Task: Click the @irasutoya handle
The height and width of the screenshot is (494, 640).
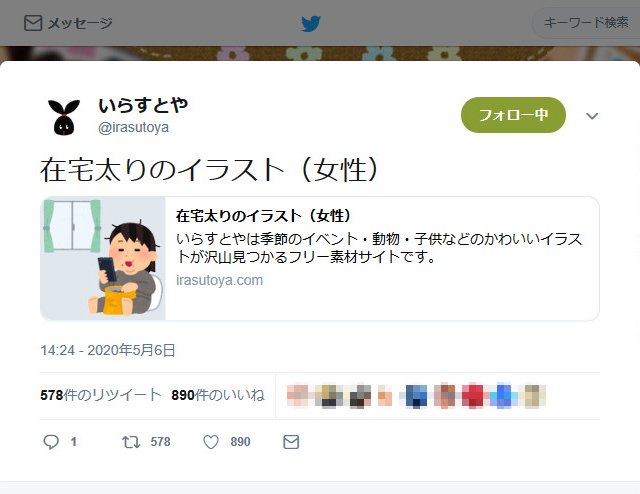Action: click(x=133, y=127)
